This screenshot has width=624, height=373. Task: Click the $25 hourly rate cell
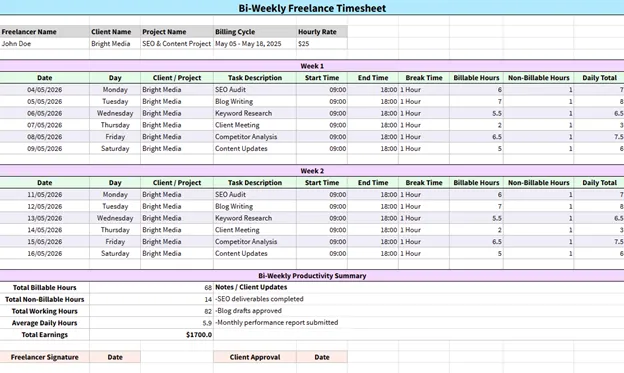pos(322,44)
